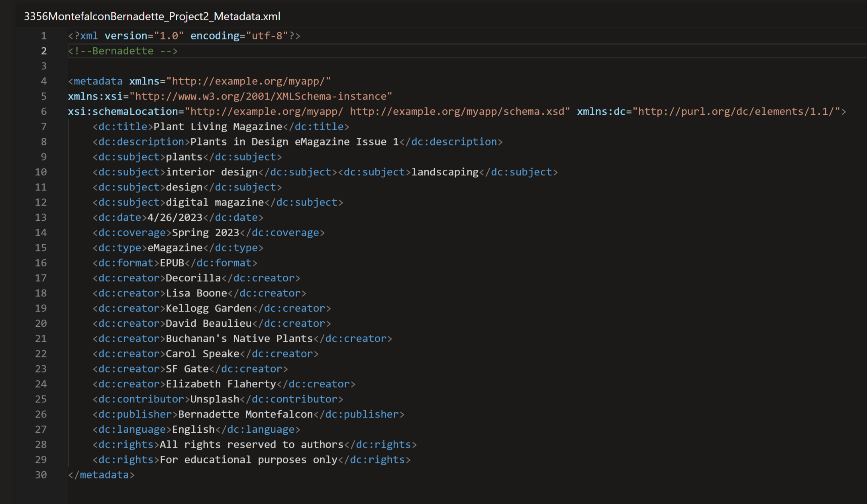Click the language value English
The width and height of the screenshot is (867, 504).
(193, 429)
